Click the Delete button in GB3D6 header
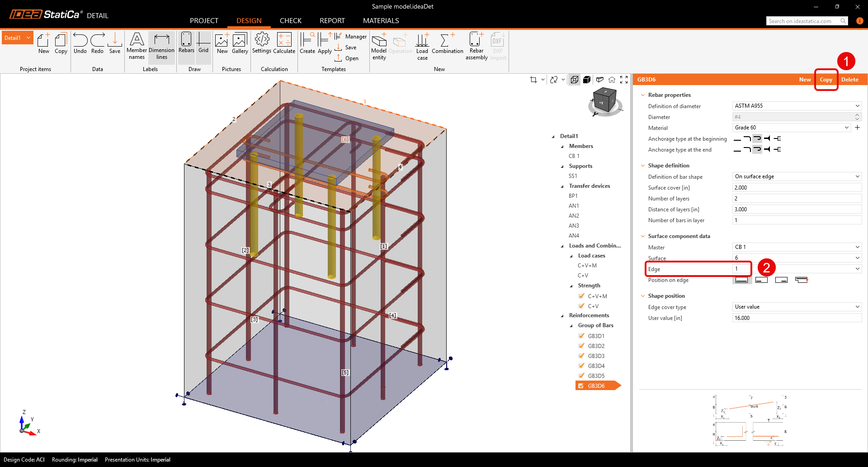 [849, 80]
